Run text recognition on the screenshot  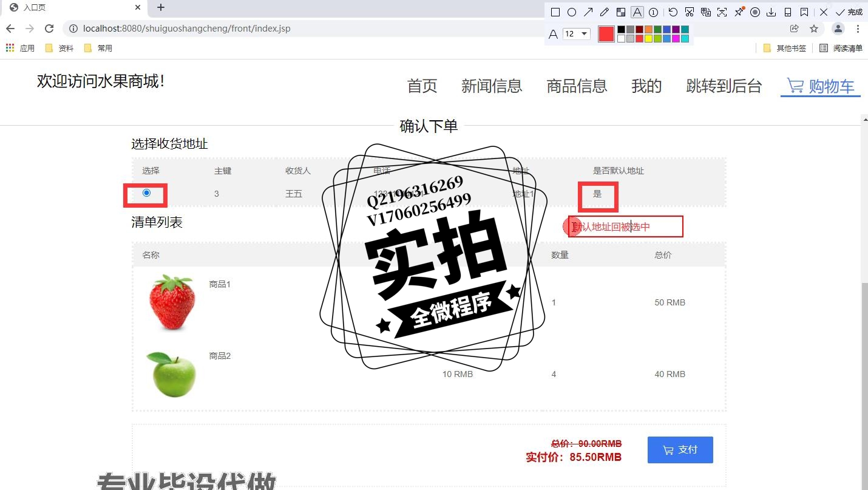[722, 12]
